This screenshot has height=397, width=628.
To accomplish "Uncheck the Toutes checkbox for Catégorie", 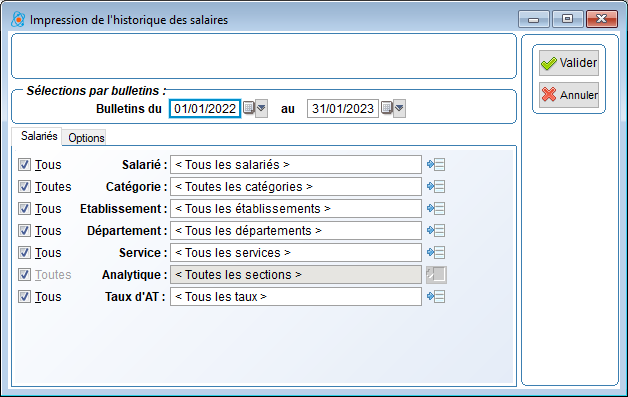I will tap(24, 187).
